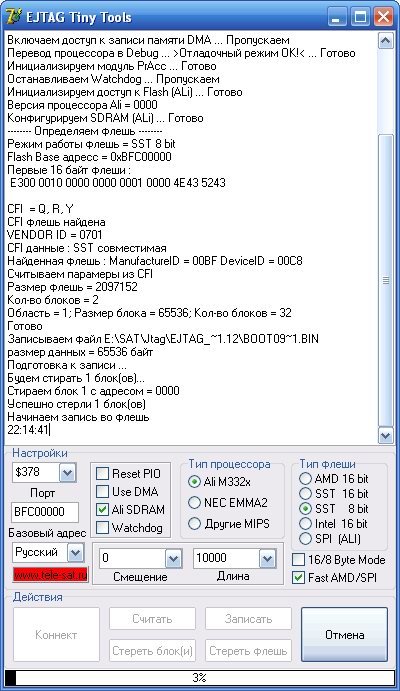Click the log scroll down arrow
400x691 pixels.
[385, 435]
